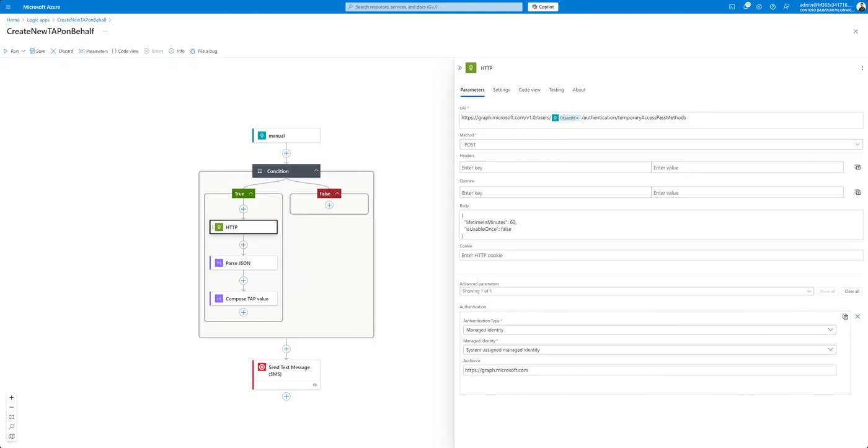
Task: Open the Code view tab in HTTP panel
Action: [x=529, y=90]
